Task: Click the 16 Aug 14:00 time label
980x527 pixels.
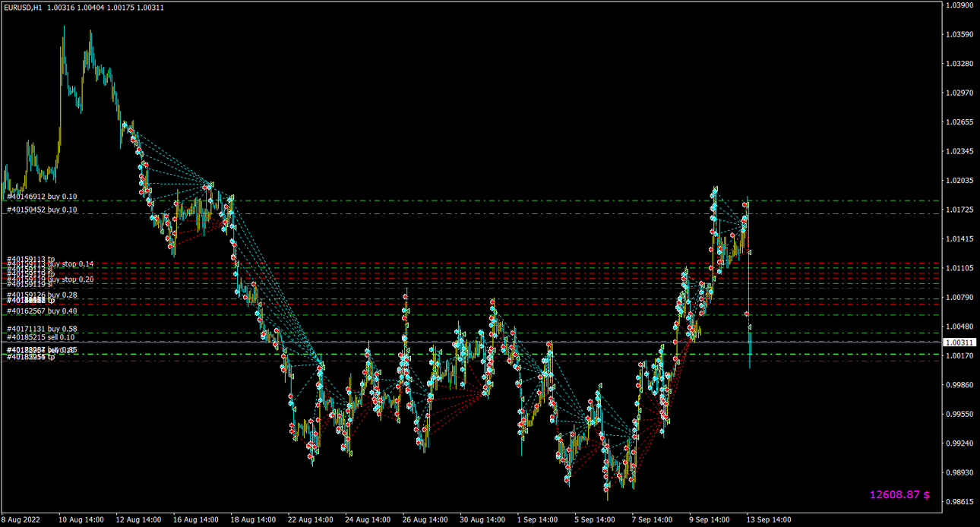Action: (x=195, y=520)
